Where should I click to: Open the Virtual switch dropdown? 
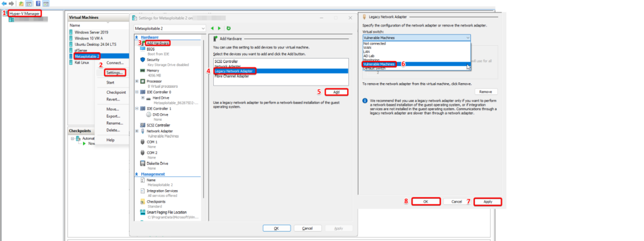coord(416,38)
